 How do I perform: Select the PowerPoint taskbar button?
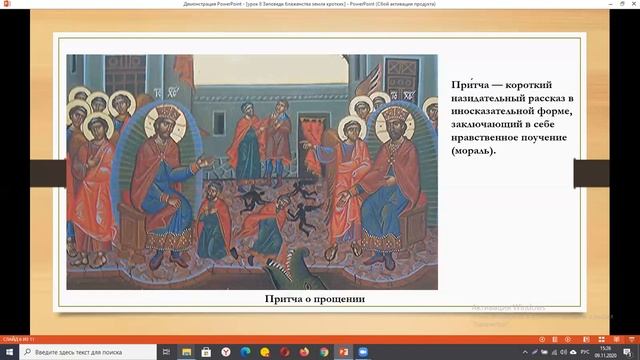click(x=344, y=352)
